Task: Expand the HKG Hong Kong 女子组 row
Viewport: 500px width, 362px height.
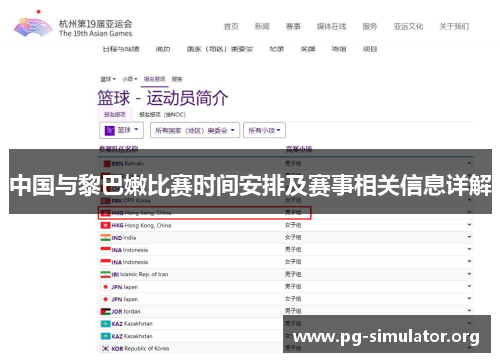Action: pos(469,225)
